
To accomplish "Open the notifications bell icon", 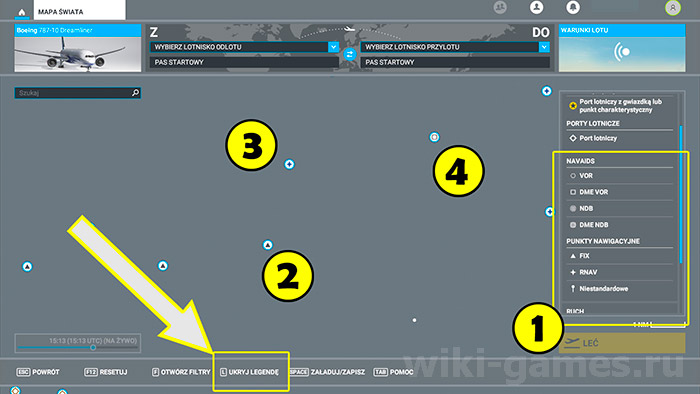I will coord(573,7).
